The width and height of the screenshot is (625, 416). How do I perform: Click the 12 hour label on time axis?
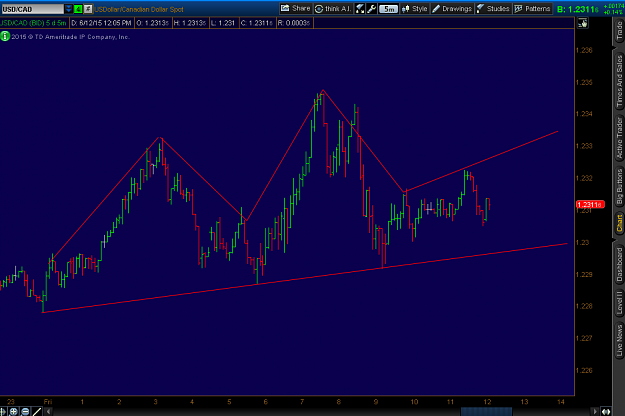click(x=487, y=402)
